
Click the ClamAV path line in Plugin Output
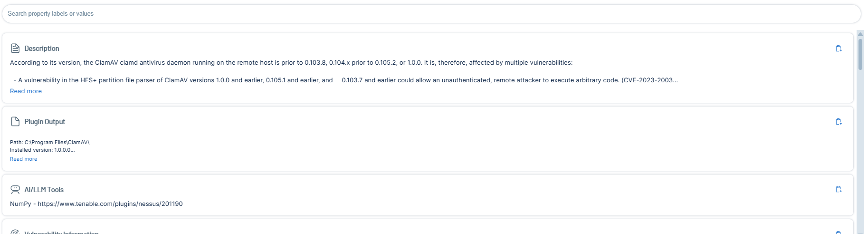[x=49, y=142]
